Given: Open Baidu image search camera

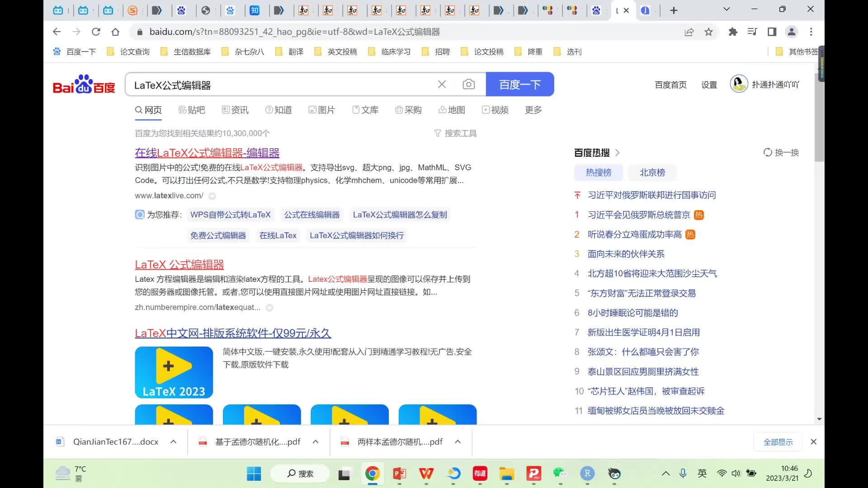Looking at the screenshot, I should coord(469,84).
